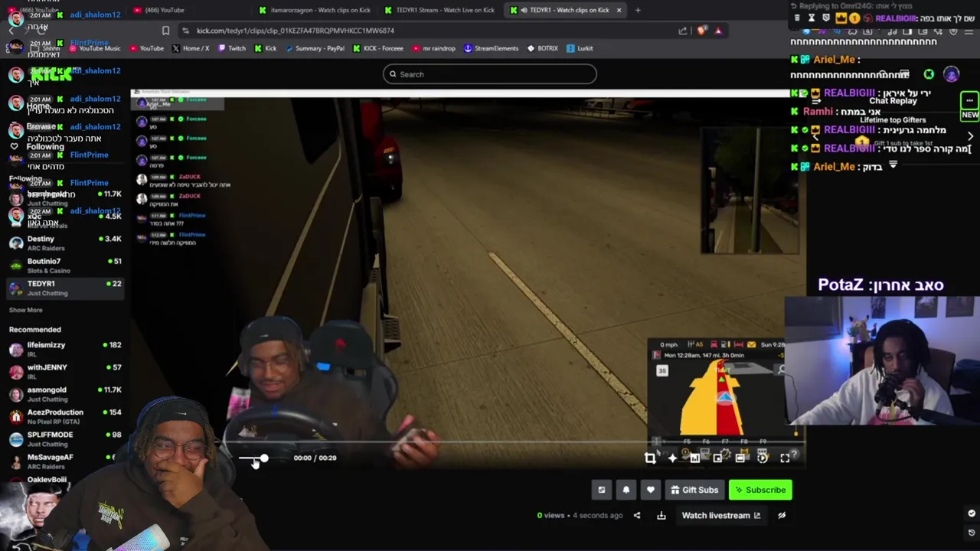Click the green Subscribe button
The height and width of the screenshot is (551, 980).
tap(760, 490)
